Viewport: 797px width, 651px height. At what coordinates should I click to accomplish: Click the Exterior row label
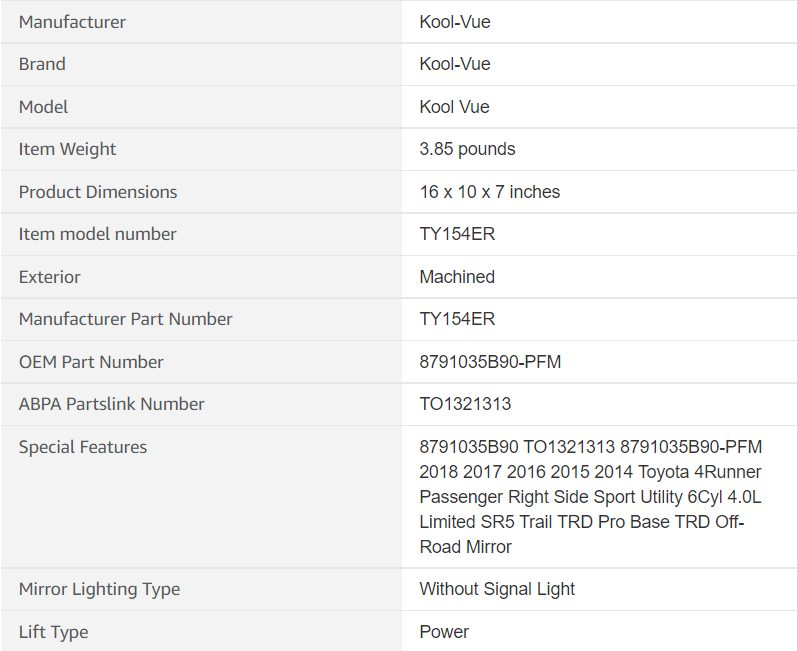click(50, 277)
